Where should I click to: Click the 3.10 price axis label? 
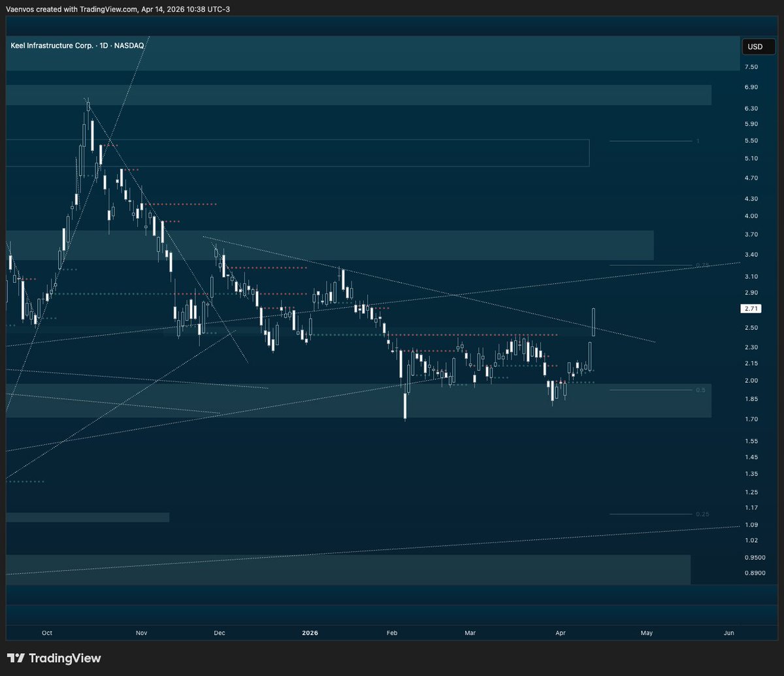(751, 277)
